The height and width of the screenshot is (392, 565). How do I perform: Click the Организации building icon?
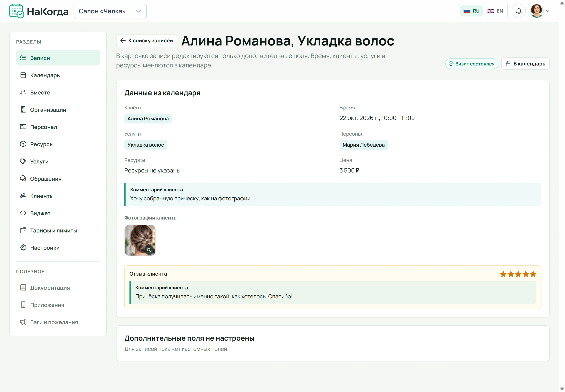[x=23, y=110]
